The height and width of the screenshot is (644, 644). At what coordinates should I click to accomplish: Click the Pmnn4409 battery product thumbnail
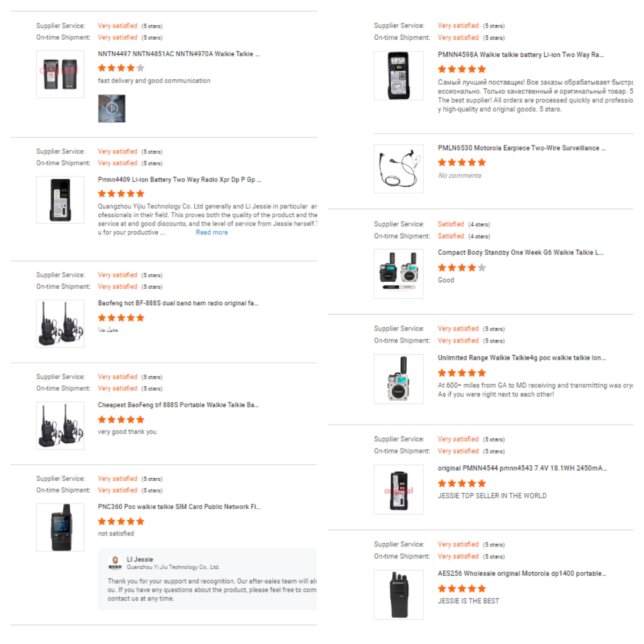coord(60,200)
